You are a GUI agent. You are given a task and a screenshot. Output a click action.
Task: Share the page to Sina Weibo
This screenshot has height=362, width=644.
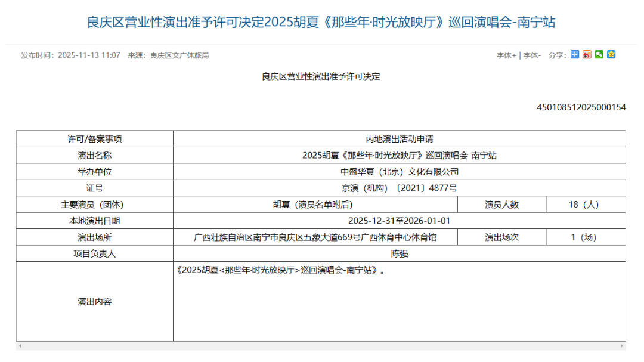(587, 55)
